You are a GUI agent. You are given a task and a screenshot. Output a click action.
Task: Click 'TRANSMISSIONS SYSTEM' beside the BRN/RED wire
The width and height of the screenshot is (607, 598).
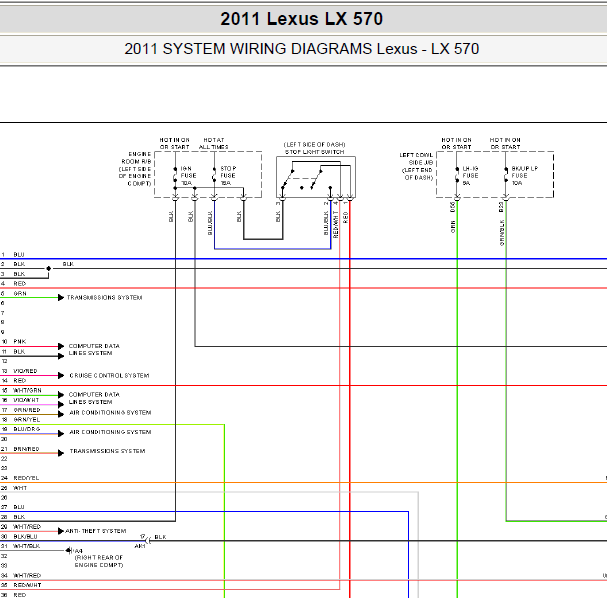[107, 451]
